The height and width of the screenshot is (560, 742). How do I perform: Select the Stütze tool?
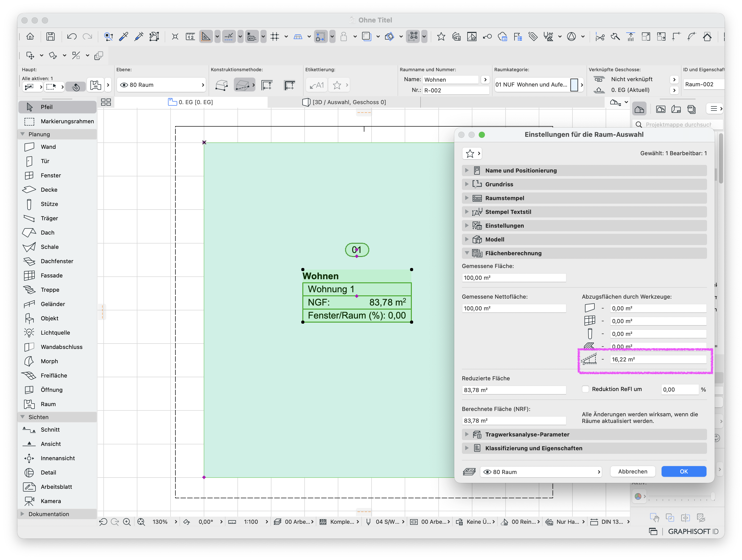(x=57, y=204)
